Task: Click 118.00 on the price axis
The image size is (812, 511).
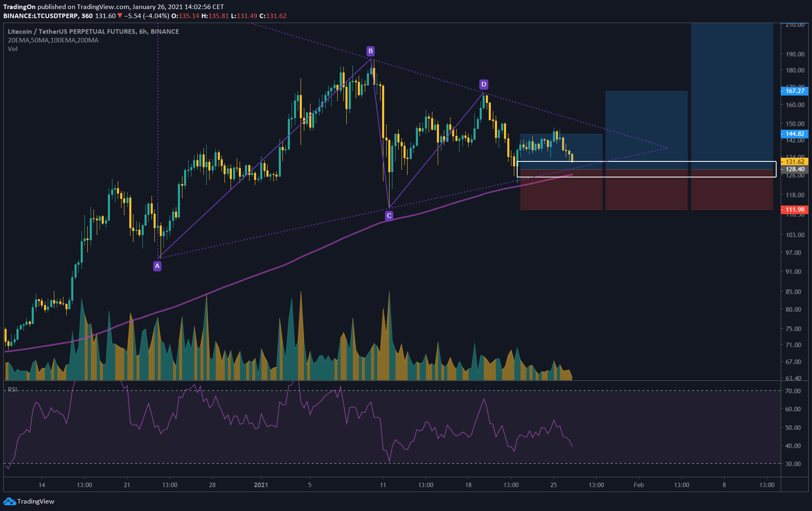Action: (x=795, y=195)
